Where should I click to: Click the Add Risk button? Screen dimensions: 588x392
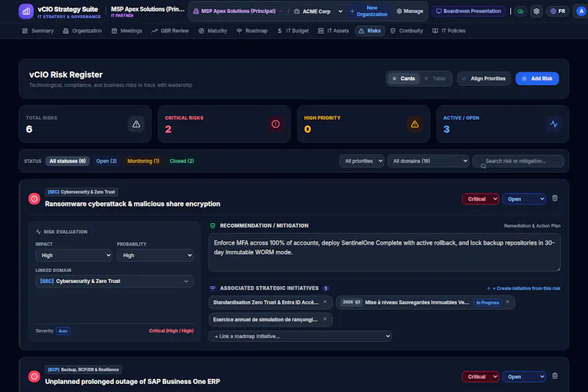coord(537,79)
